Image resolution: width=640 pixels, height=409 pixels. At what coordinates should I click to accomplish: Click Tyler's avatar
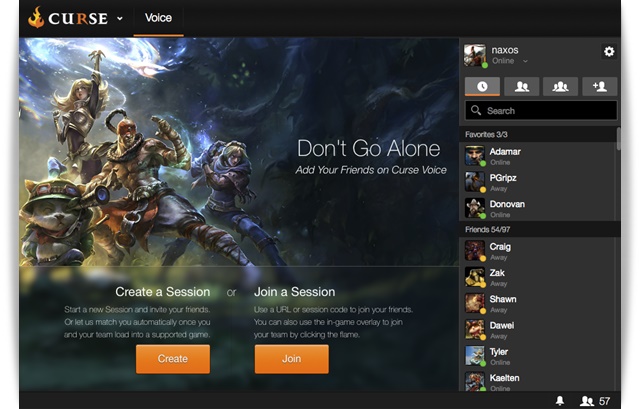(475, 356)
